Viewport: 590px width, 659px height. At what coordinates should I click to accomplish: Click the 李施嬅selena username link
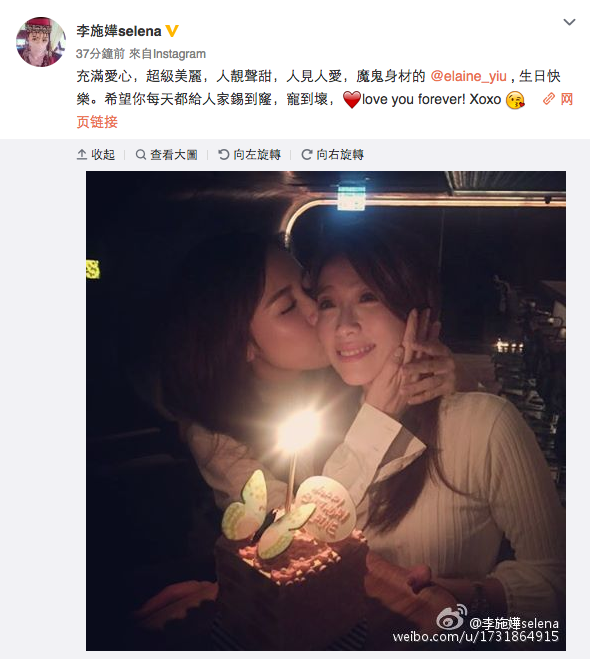pos(119,31)
